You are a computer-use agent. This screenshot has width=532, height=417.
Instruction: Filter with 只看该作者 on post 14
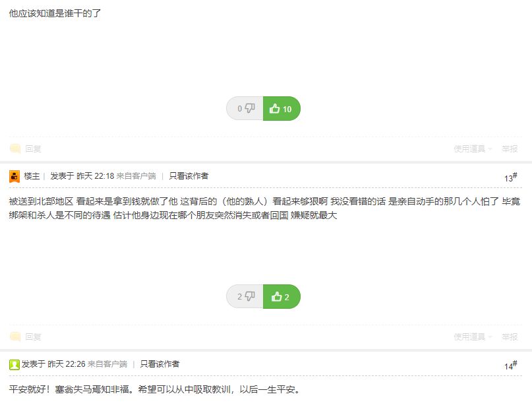pyautogui.click(x=160, y=364)
